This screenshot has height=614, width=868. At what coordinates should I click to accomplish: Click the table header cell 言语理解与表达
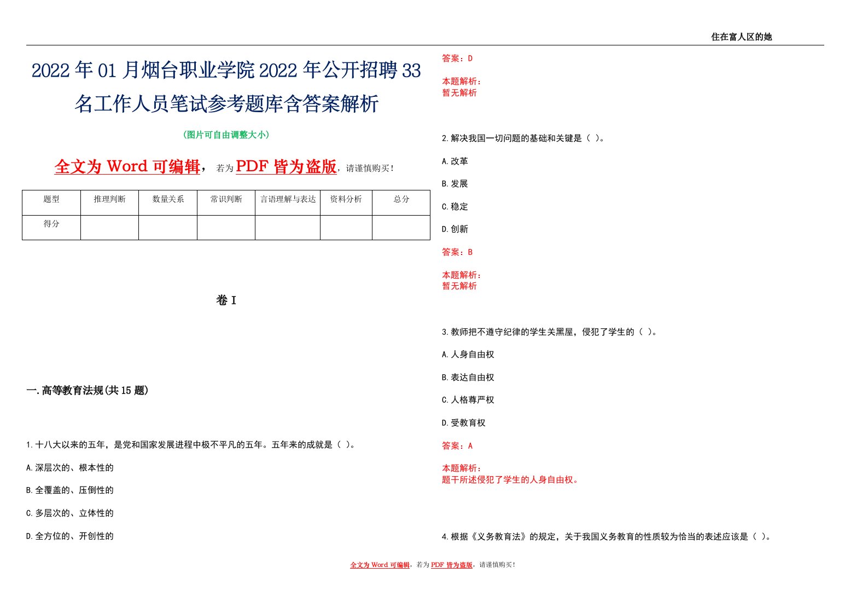click(288, 199)
